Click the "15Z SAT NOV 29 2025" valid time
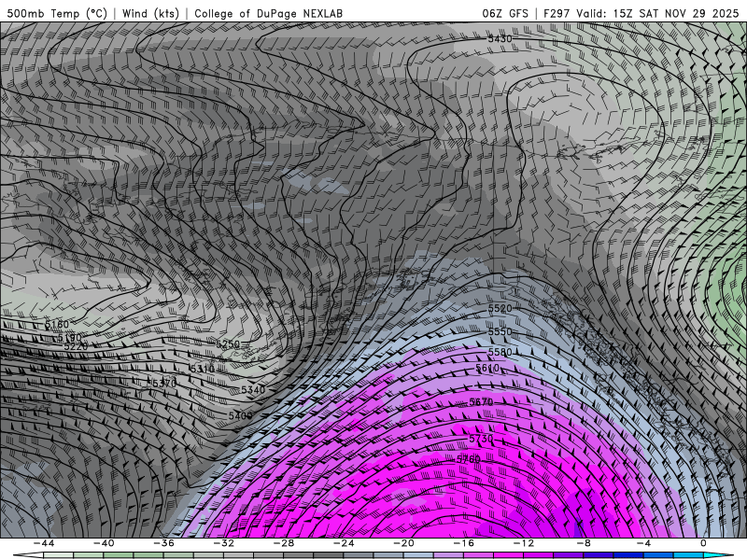The width and height of the screenshot is (747, 560). coord(676,13)
